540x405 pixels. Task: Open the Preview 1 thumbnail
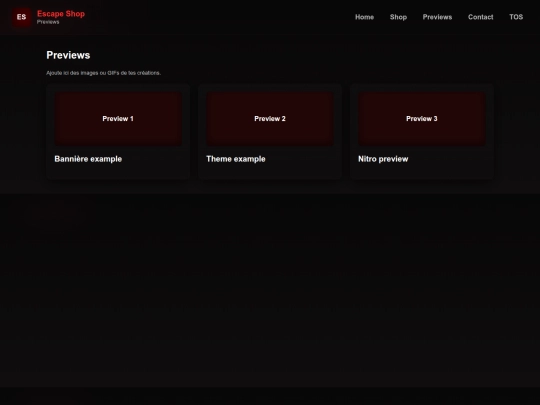[118, 118]
